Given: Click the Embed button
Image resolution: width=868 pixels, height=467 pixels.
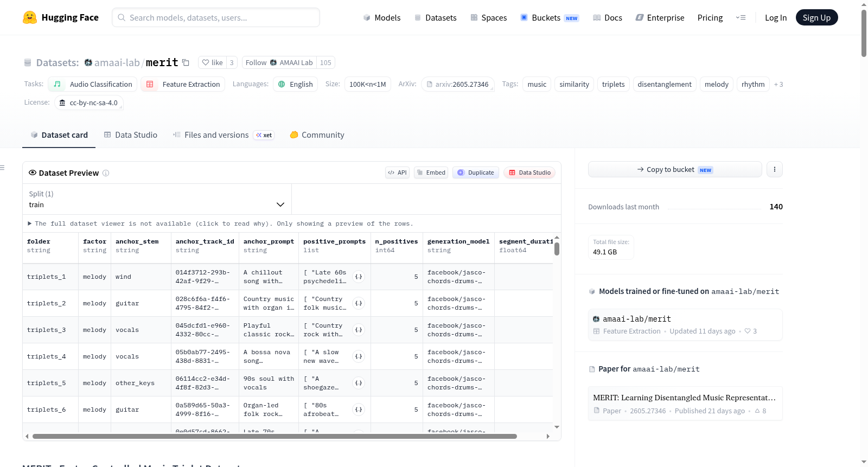Looking at the screenshot, I should 431,172.
